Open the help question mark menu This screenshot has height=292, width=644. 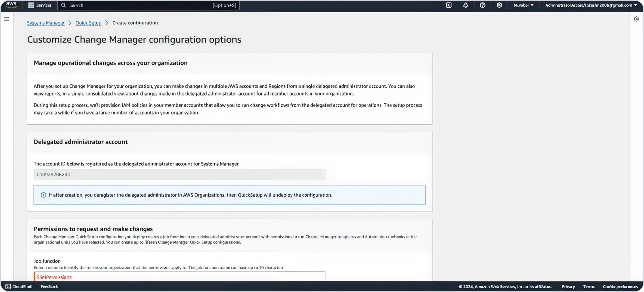point(482,5)
